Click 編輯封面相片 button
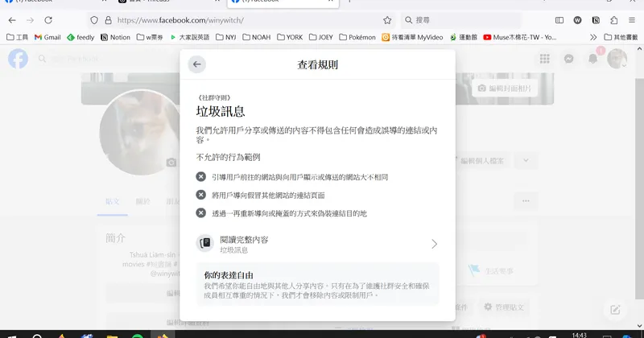This screenshot has width=644, height=338. click(505, 89)
